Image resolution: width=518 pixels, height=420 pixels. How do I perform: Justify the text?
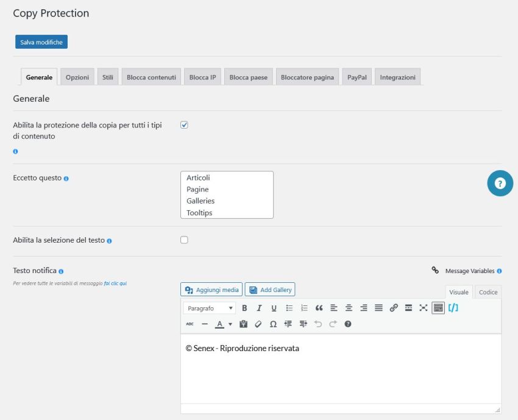pyautogui.click(x=378, y=308)
